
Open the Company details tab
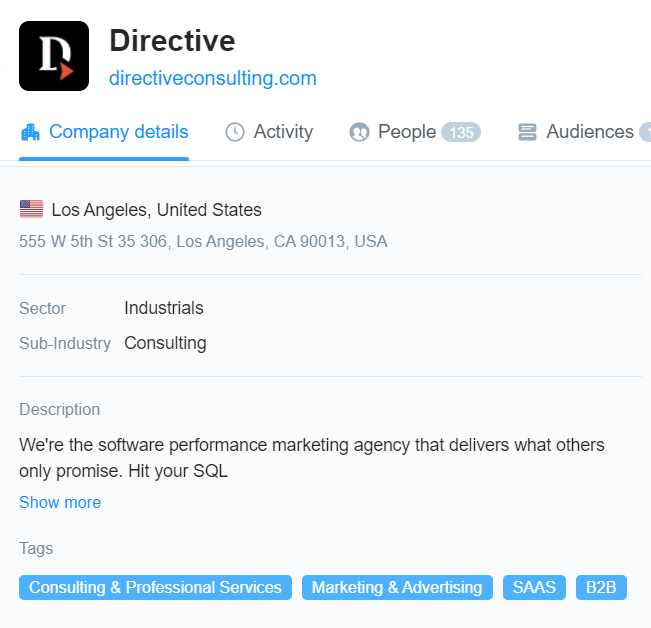[118, 132]
